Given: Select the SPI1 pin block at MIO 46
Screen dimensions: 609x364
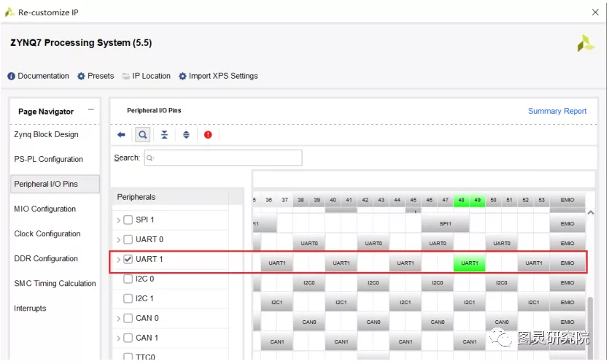Looking at the screenshot, I should click(446, 224).
